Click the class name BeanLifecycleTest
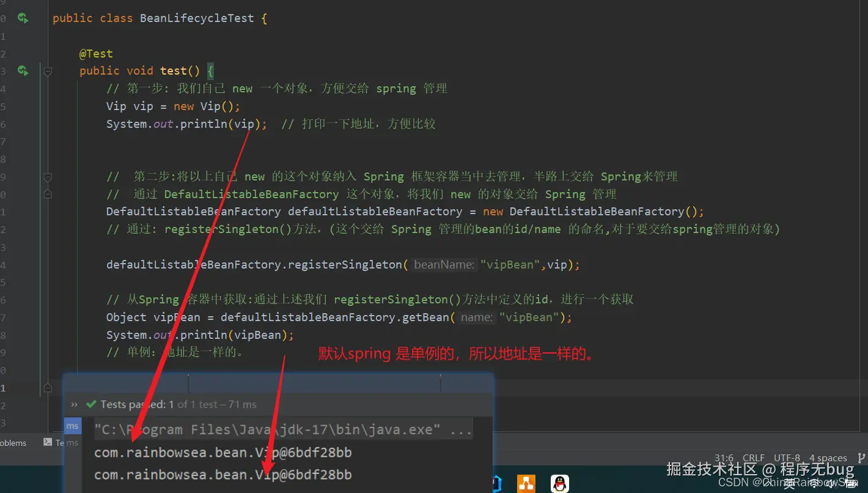This screenshot has width=868, height=493. (197, 18)
